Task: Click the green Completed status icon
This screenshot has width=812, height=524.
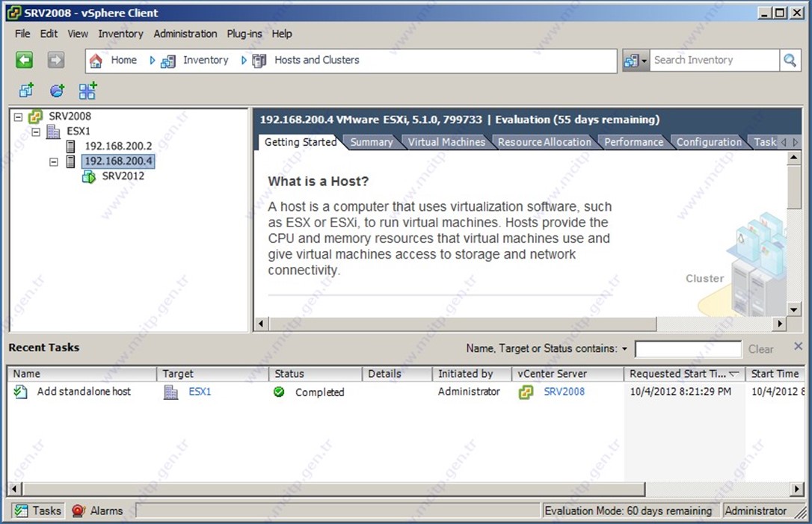Action: 279,392
